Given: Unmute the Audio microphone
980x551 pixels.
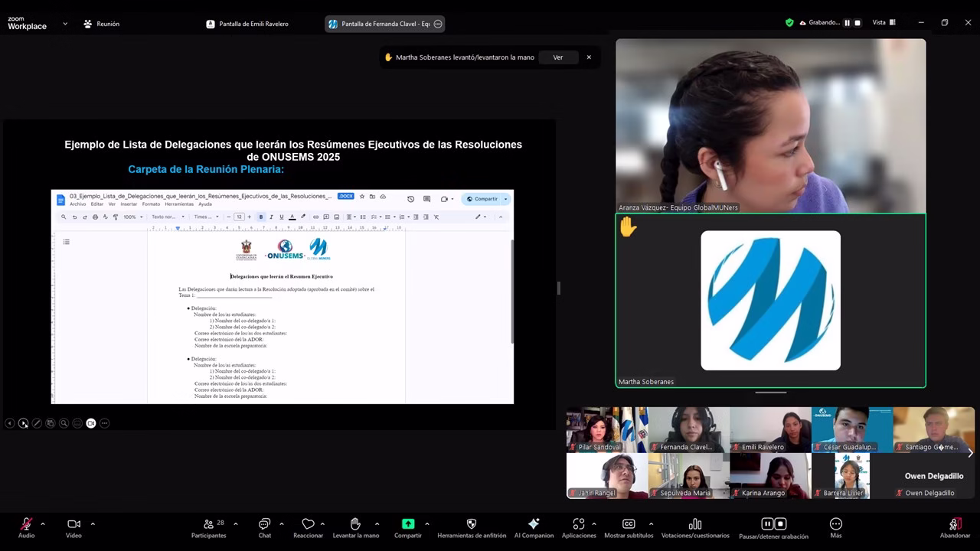Looking at the screenshot, I should [26, 524].
